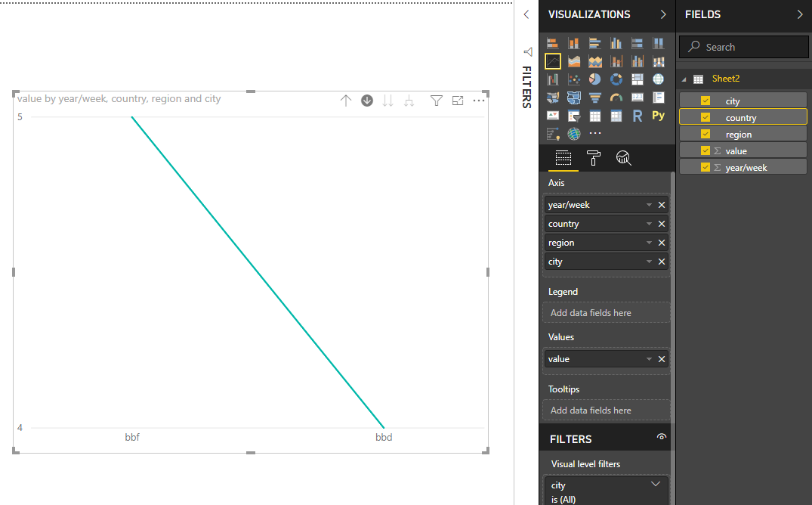Select the Map globe visualization

click(658, 79)
